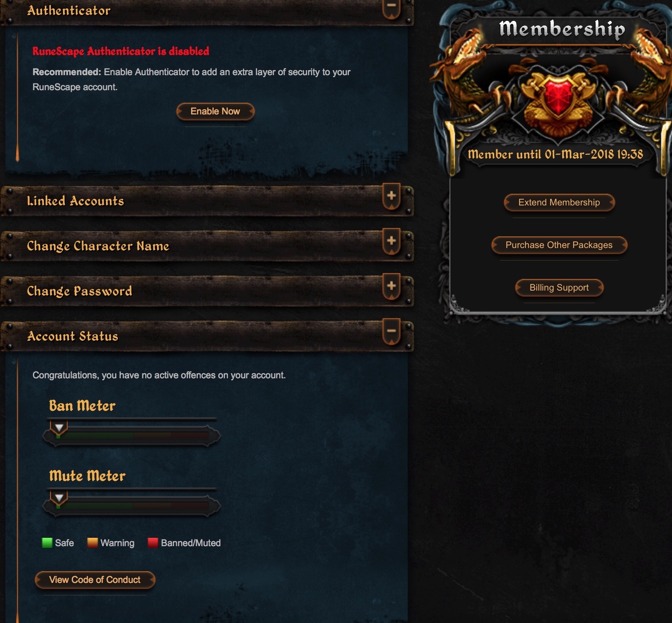This screenshot has height=623, width=672.
Task: Select Purchase Other Packages
Action: tap(559, 245)
